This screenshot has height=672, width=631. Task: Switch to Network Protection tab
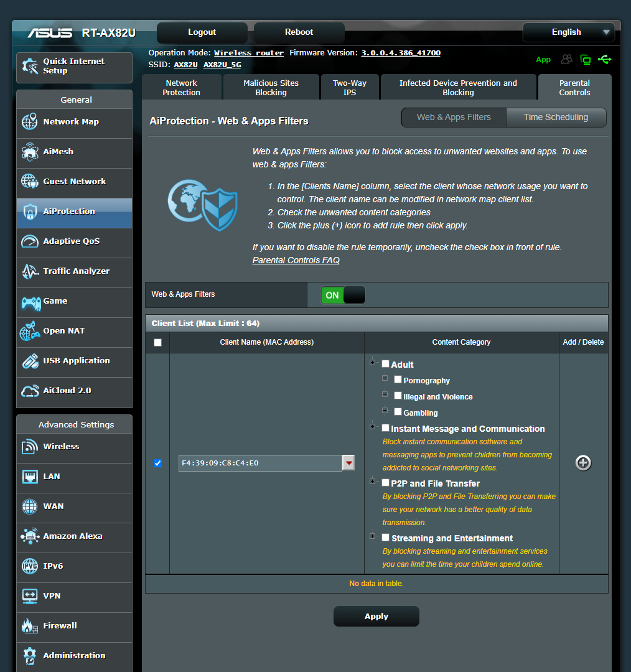click(x=181, y=88)
